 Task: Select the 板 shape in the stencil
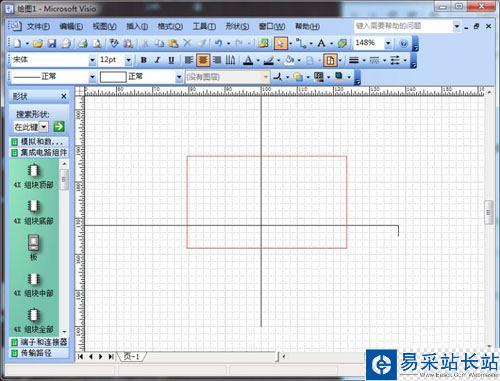click(x=34, y=248)
